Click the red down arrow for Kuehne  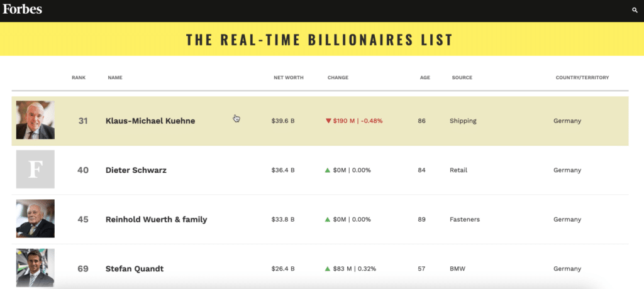tap(328, 121)
